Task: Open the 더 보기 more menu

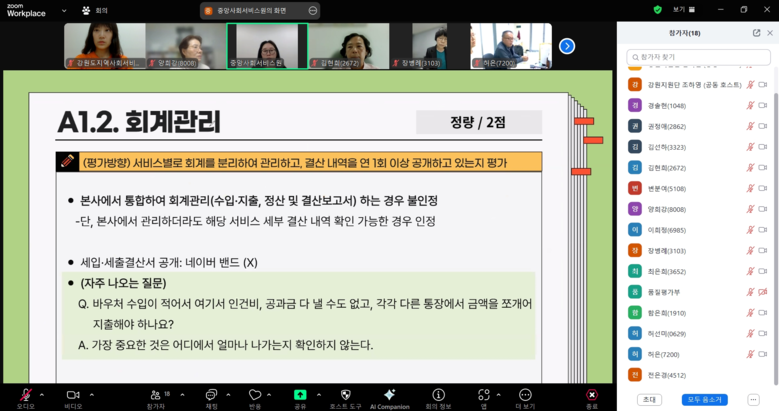Action: point(524,394)
